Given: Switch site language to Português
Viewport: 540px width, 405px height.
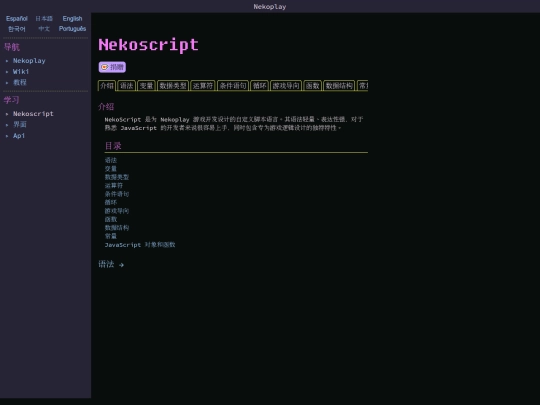Looking at the screenshot, I should (72, 29).
